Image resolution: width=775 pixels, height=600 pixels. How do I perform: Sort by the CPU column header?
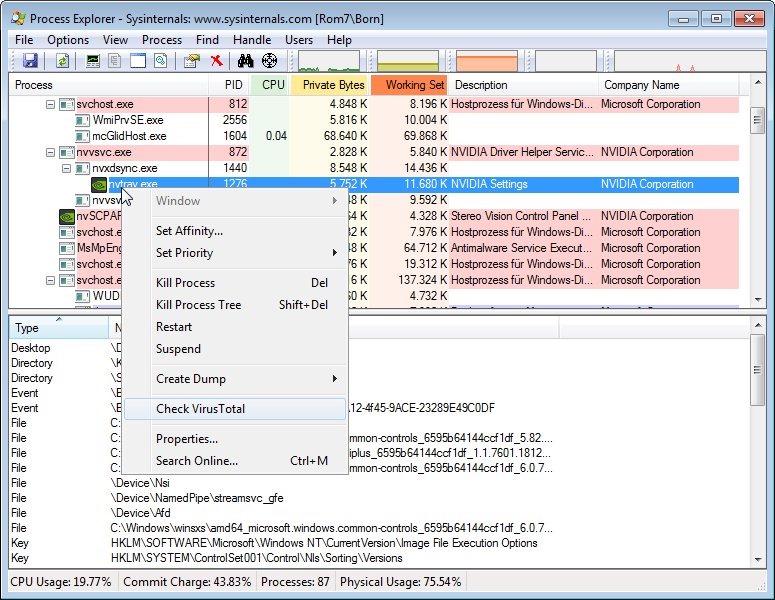tap(271, 85)
